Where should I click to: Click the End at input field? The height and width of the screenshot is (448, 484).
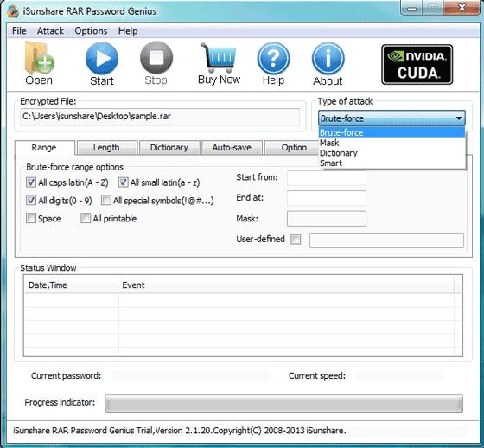click(x=327, y=198)
